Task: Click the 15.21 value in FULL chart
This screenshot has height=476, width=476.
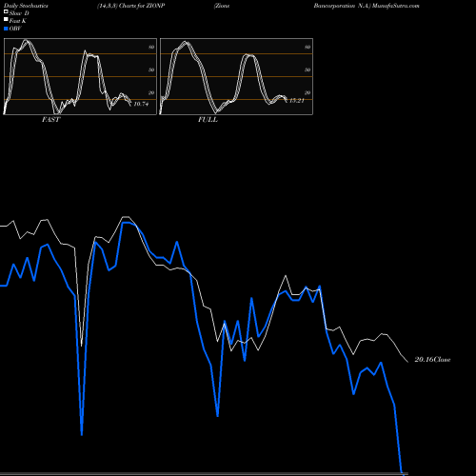Action: [x=297, y=101]
